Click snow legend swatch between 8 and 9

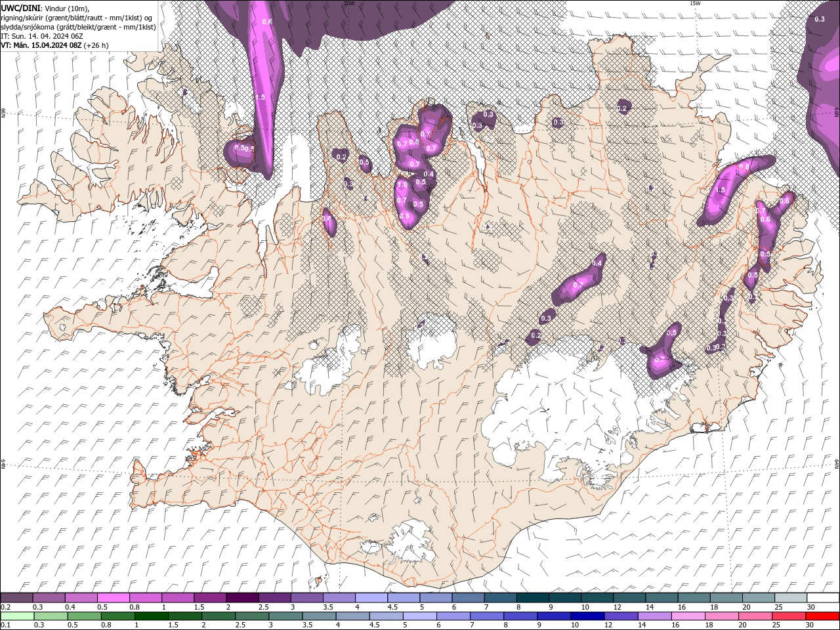(x=533, y=598)
